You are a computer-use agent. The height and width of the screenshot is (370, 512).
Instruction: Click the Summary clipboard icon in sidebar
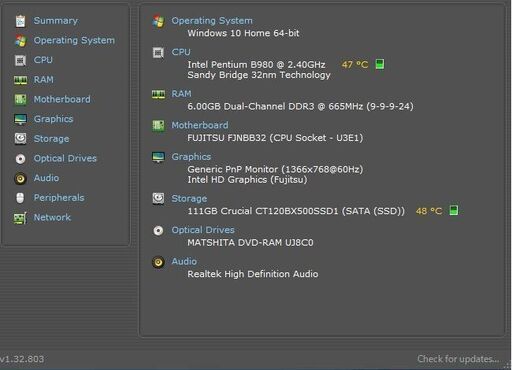(20, 21)
